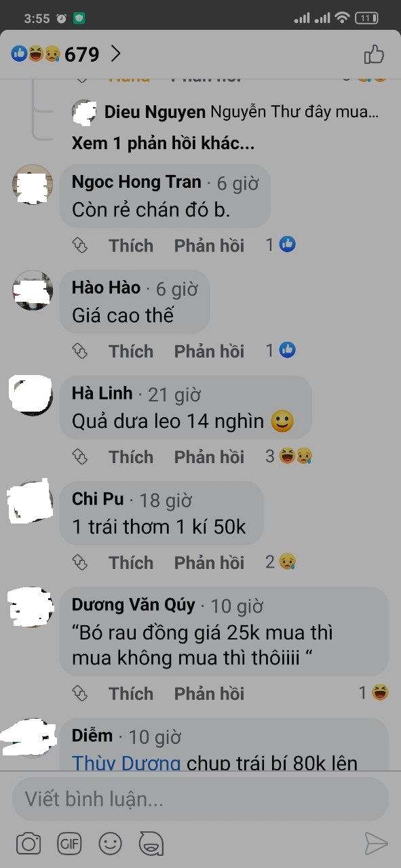Tap the send arrow icon
401x868 pixels.
375,844
